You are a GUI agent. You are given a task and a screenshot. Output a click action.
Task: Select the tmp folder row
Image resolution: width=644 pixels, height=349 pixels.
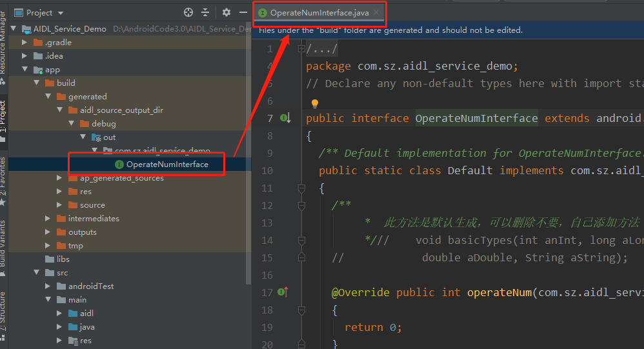[x=127, y=246]
